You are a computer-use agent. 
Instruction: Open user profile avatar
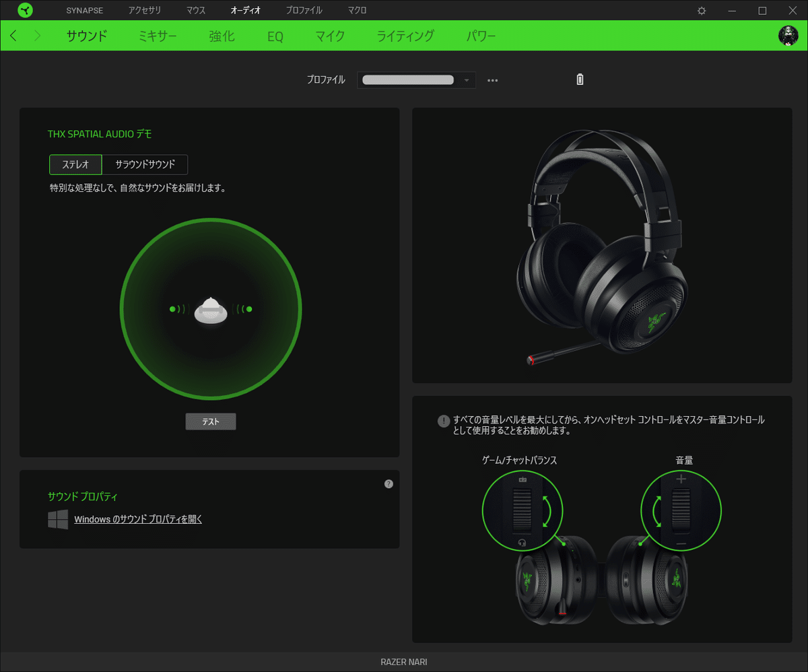(x=788, y=36)
